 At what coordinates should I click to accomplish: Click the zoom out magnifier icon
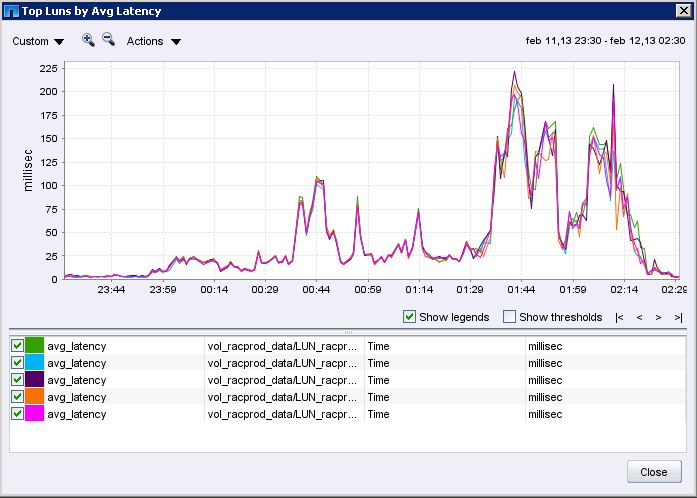pos(108,40)
